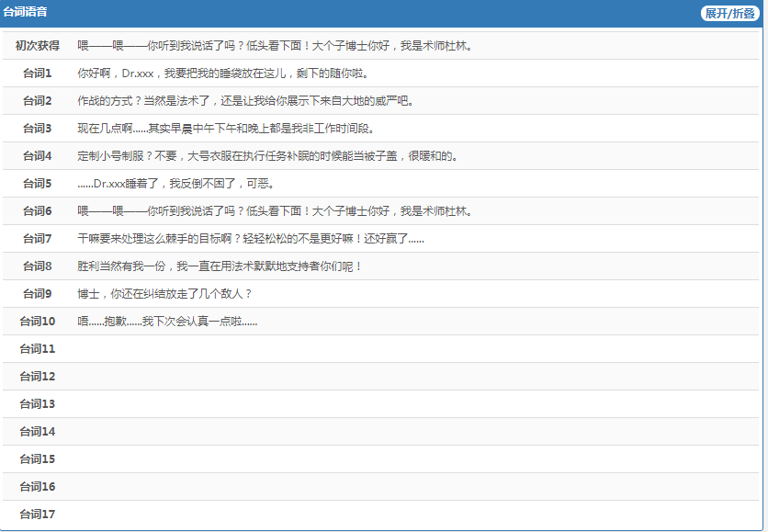Select the empty 台词11 row label
Screen dimensions: 768x532
point(38,349)
